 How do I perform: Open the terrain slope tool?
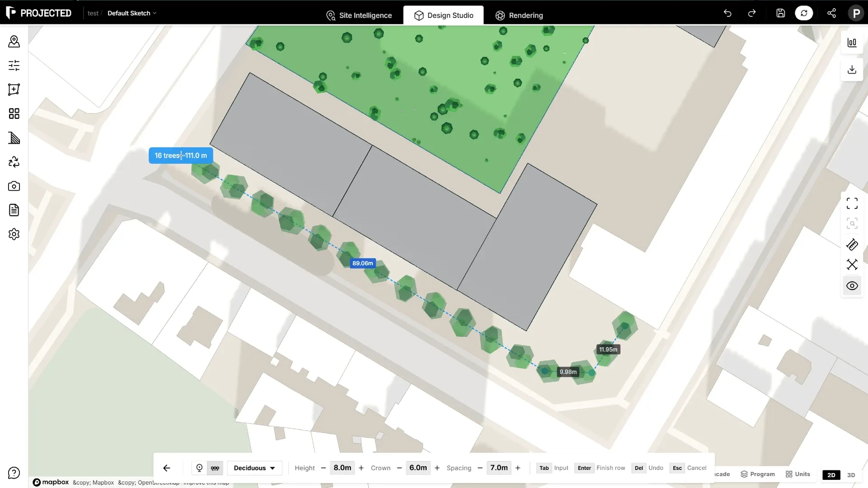coord(14,138)
